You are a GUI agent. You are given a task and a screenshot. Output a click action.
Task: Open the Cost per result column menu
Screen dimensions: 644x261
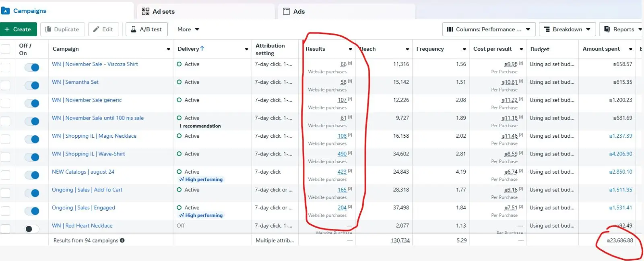pyautogui.click(x=521, y=49)
